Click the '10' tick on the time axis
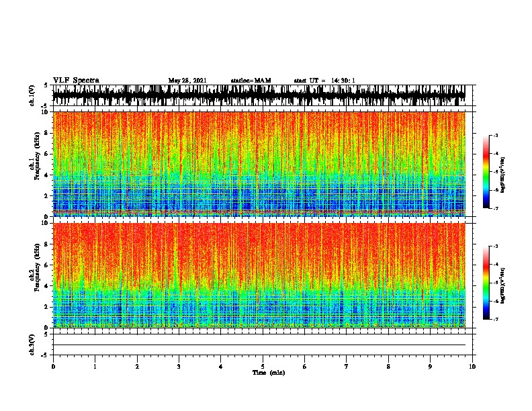The height and width of the screenshot is (411, 532). coord(472,367)
